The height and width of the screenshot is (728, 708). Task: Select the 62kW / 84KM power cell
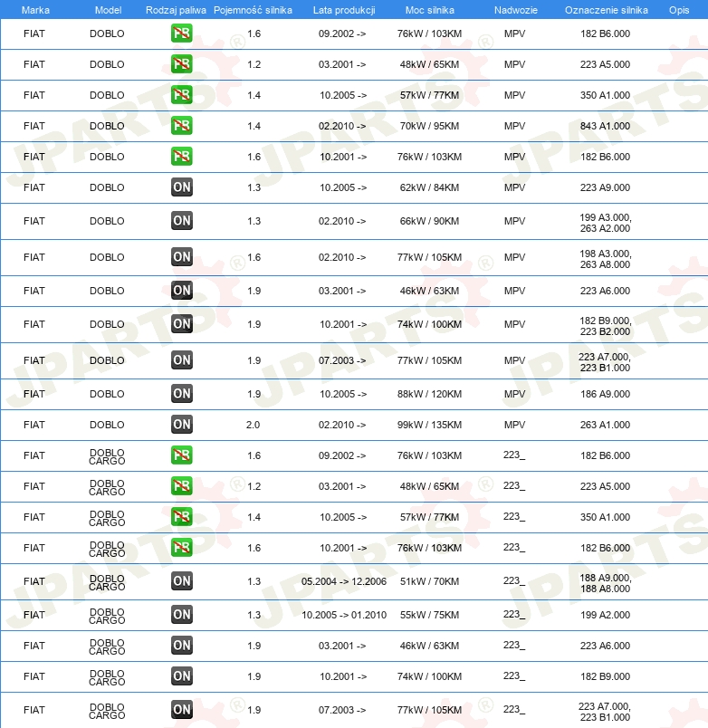[x=429, y=187]
